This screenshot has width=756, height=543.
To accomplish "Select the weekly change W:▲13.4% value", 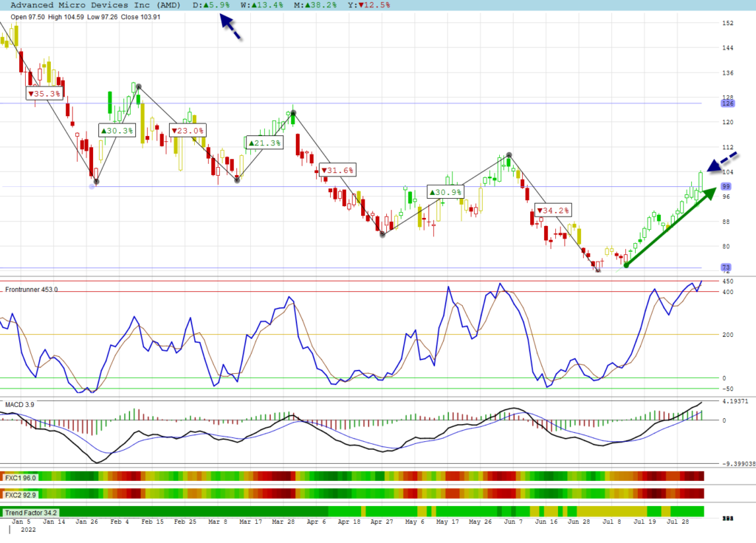I will (x=262, y=5).
